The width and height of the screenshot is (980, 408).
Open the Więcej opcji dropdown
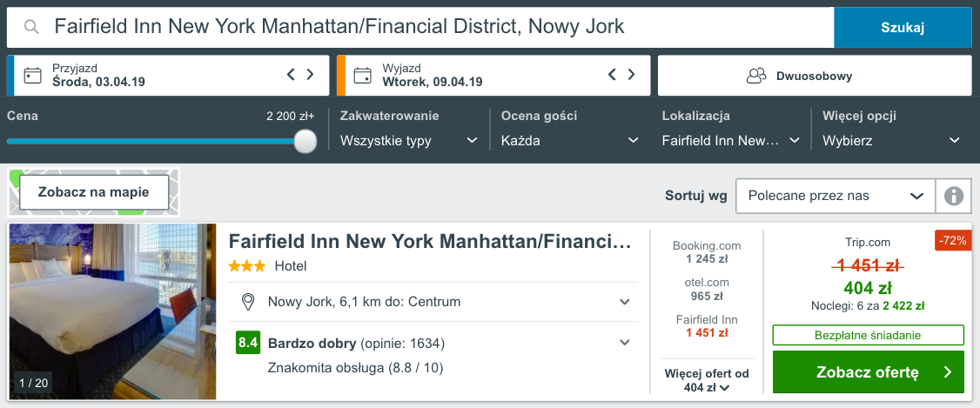coord(891,141)
